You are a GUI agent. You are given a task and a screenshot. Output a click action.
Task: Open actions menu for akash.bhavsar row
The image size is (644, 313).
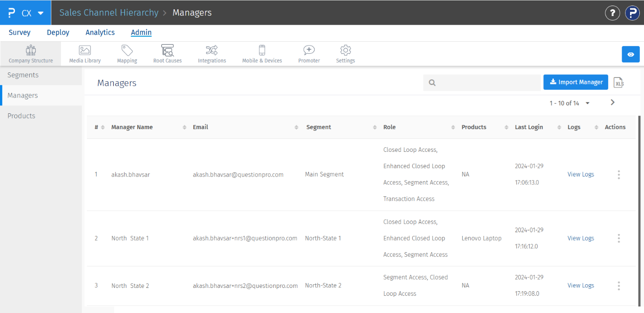click(x=618, y=175)
